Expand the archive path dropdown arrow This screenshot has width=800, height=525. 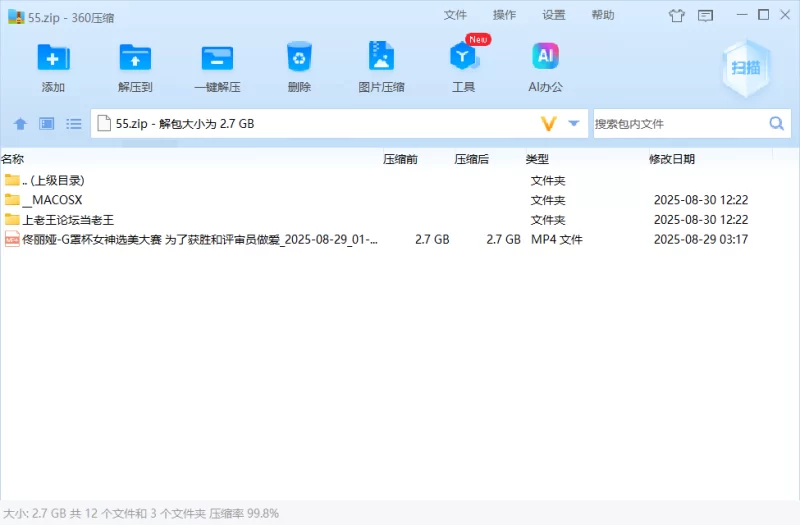pos(574,124)
